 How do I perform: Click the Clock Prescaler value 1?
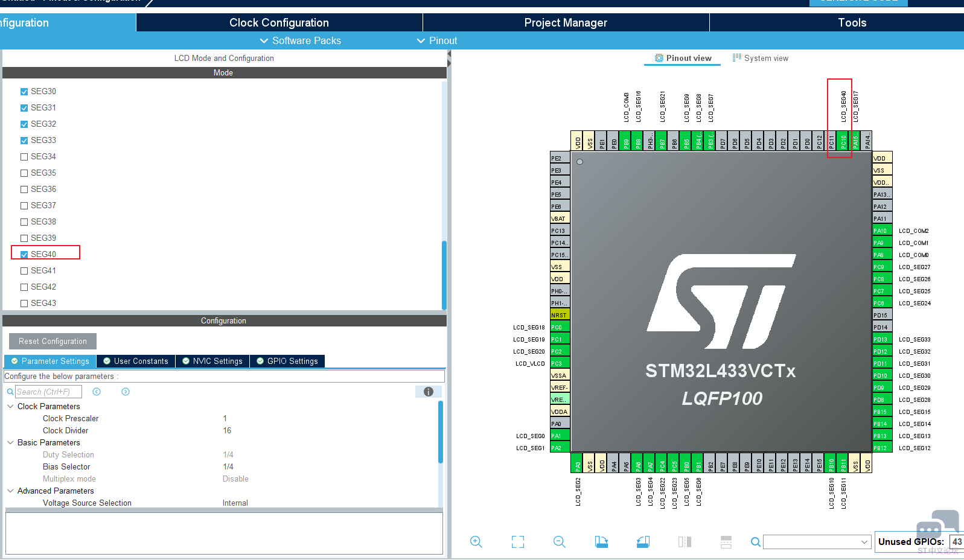coord(225,418)
